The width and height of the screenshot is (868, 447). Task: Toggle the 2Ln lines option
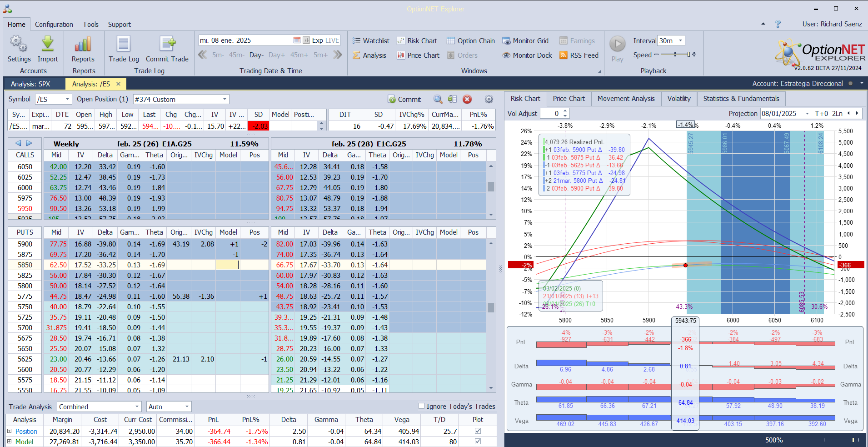838,114
